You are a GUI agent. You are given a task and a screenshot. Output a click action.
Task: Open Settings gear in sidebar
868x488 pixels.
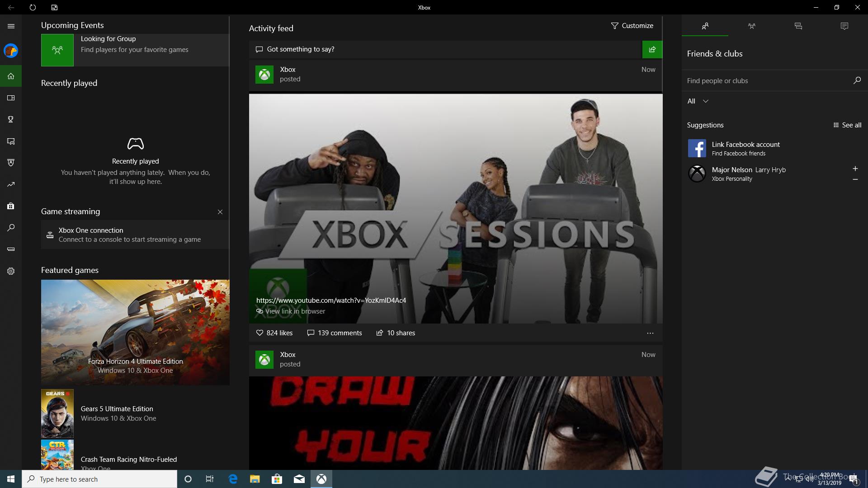pos(11,271)
